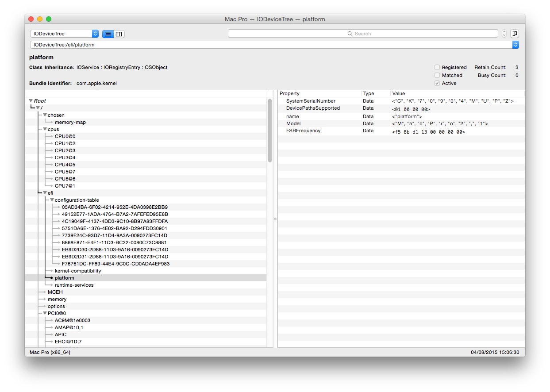This screenshot has height=392, width=550.
Task: Select entry EB9D2D31-2D88-11D3-9A16-0090273FC14D
Action: pos(115,257)
